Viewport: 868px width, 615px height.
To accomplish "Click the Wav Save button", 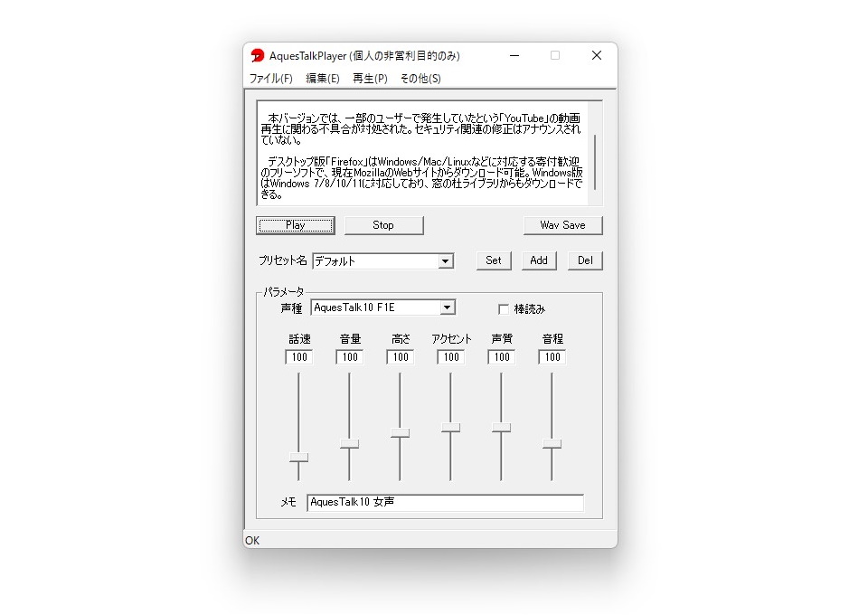I will (562, 224).
